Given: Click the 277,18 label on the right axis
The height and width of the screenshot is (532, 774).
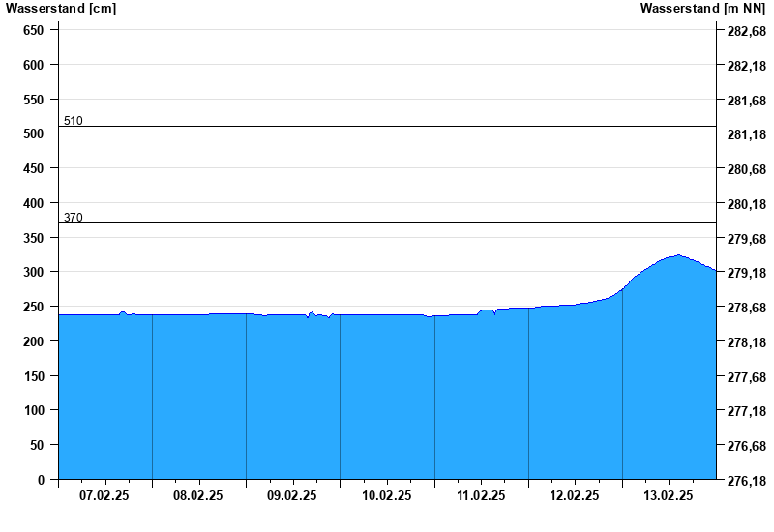Looking at the screenshot, I should coord(747,410).
